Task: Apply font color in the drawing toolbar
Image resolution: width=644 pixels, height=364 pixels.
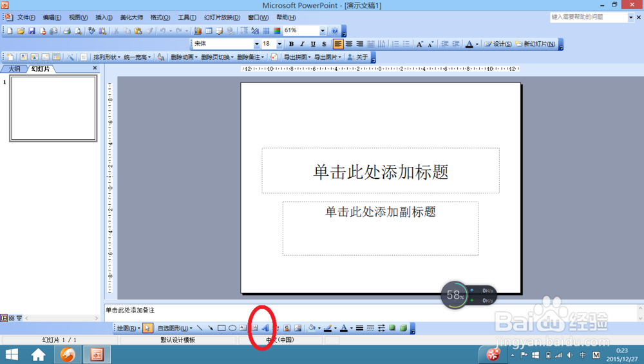Action: 344,329
